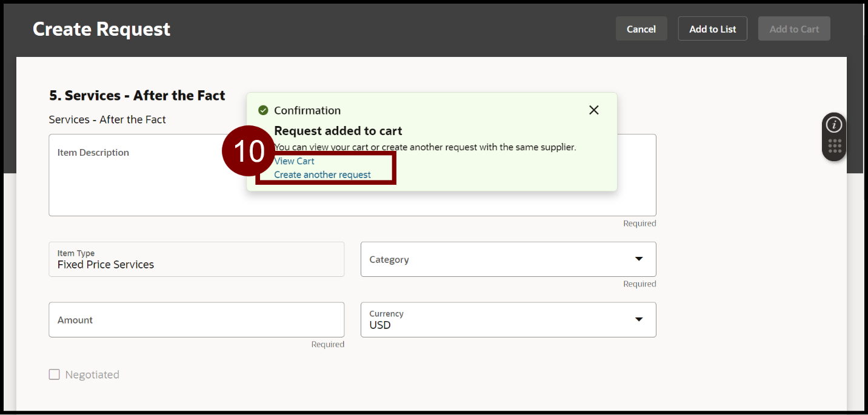
Task: Click into the Amount input field
Action: click(196, 320)
